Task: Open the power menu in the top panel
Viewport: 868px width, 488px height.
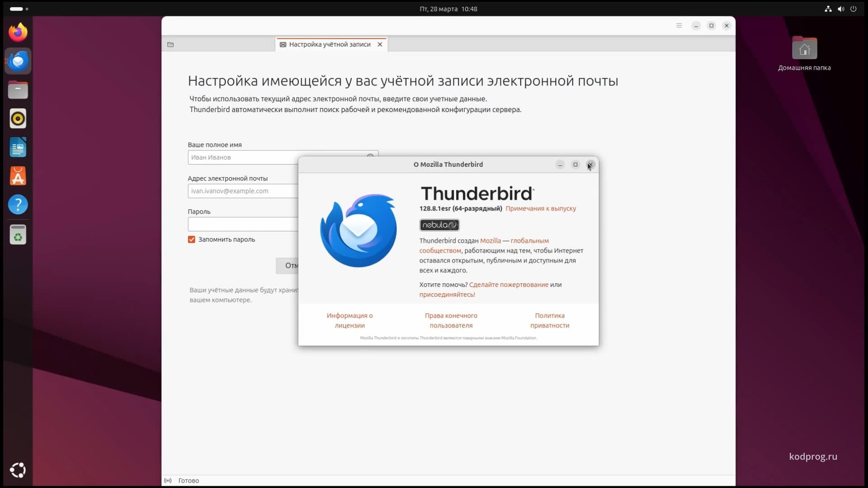Action: click(854, 9)
